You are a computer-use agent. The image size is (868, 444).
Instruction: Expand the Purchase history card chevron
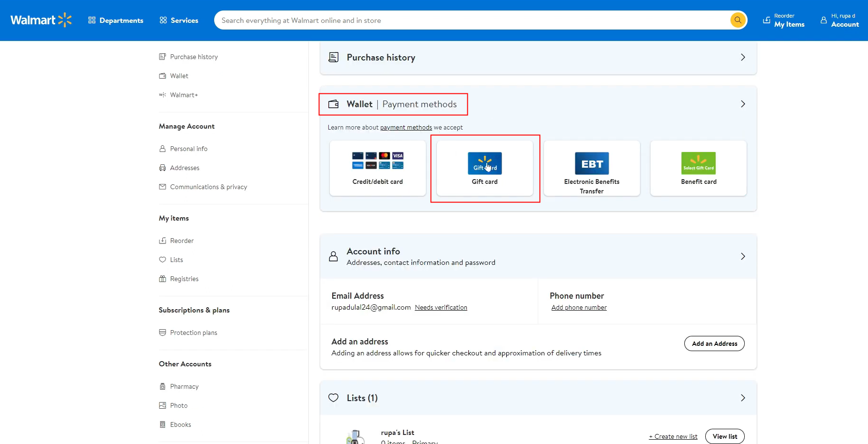tap(743, 57)
